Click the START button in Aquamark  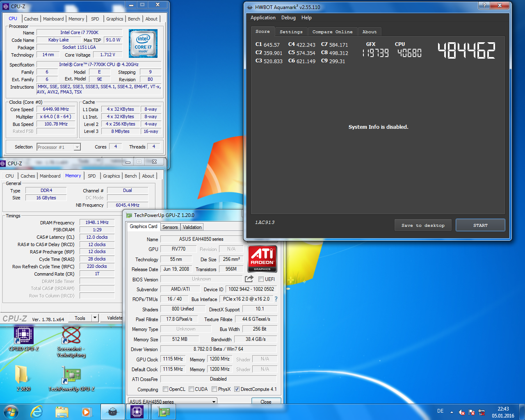(x=480, y=225)
